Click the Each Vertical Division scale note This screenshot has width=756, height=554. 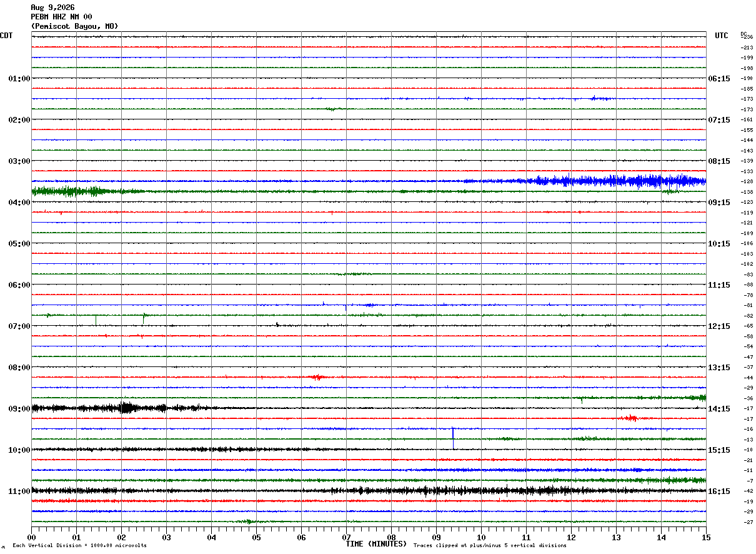coord(79,545)
